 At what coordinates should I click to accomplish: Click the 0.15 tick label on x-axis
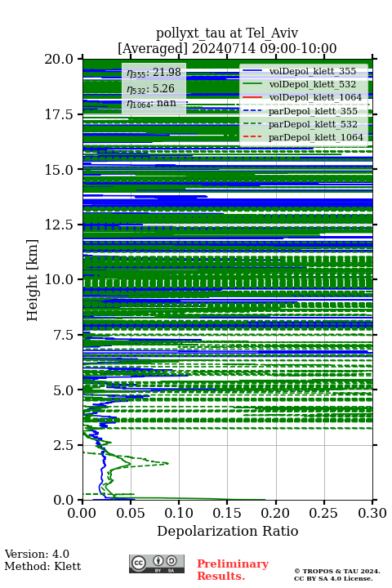click(227, 513)
